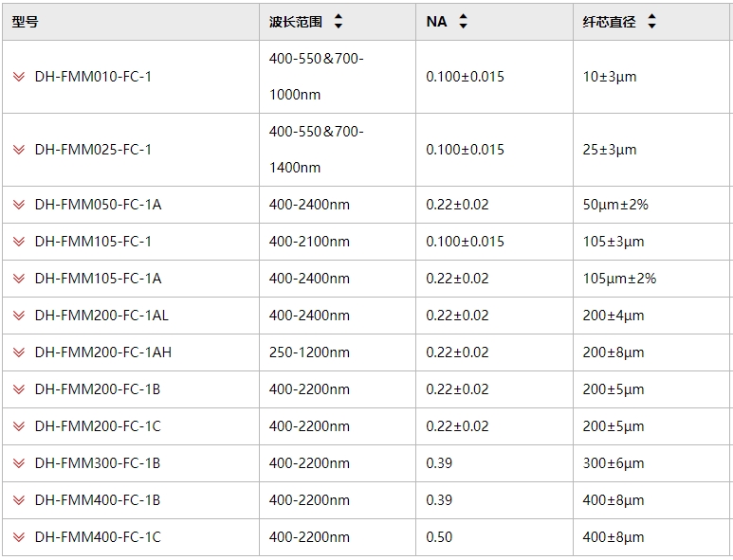Expand DH-FMM105-FC-1 row details

[19, 242]
